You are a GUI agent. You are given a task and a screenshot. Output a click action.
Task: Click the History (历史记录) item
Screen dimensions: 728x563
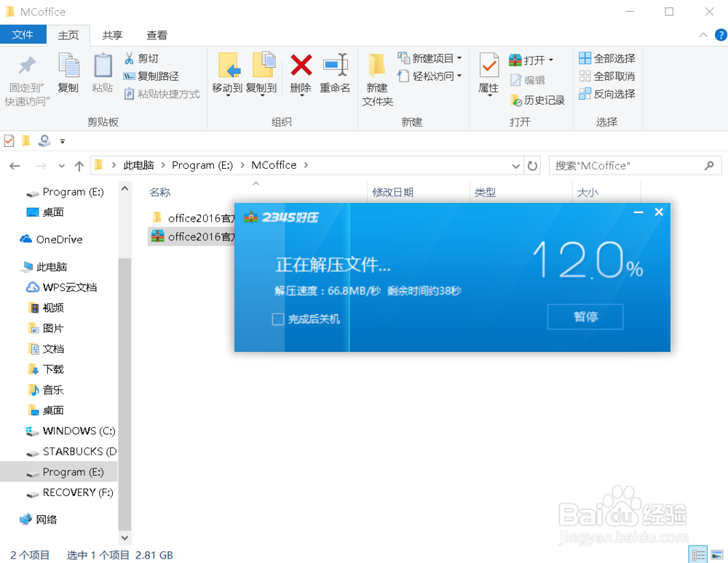(537, 100)
